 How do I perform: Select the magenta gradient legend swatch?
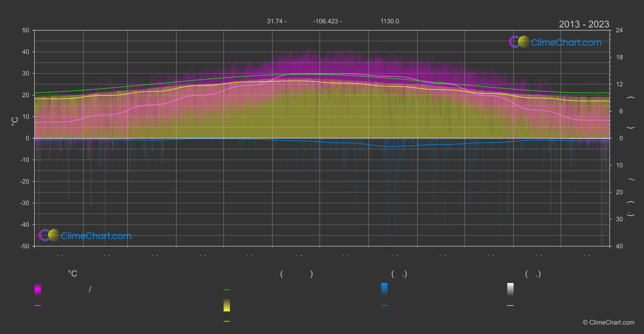(38, 289)
